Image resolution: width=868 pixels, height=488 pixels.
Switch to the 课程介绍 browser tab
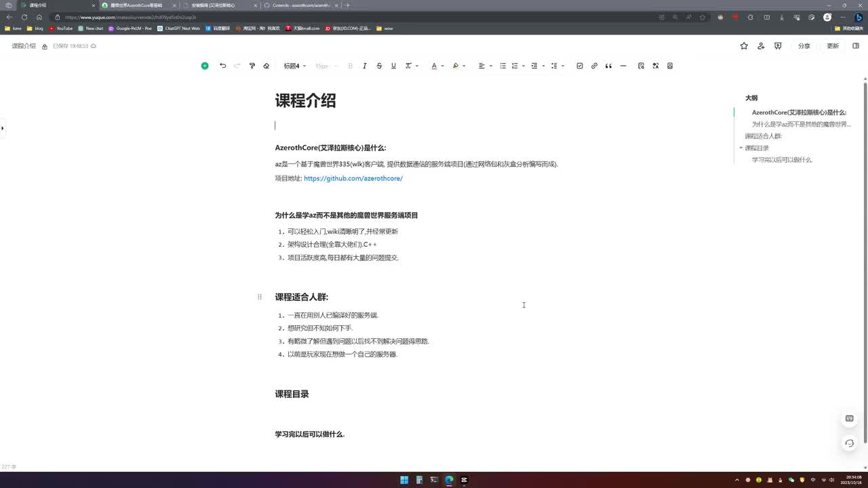pyautogui.click(x=56, y=5)
